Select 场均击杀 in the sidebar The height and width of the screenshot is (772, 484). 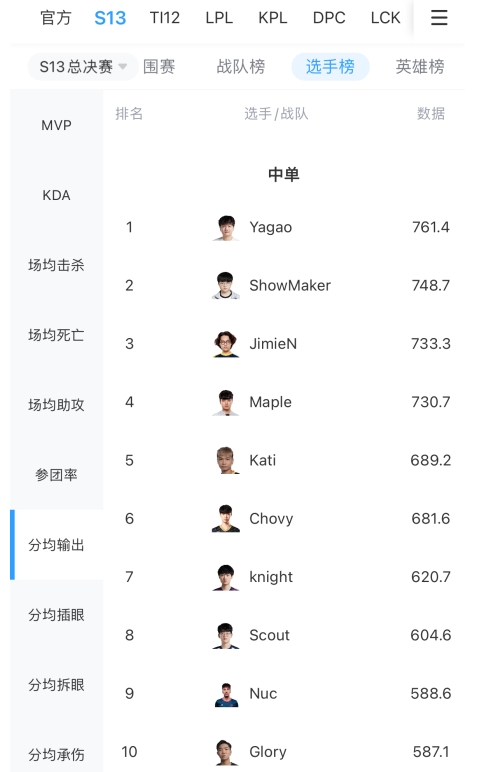[x=56, y=265]
